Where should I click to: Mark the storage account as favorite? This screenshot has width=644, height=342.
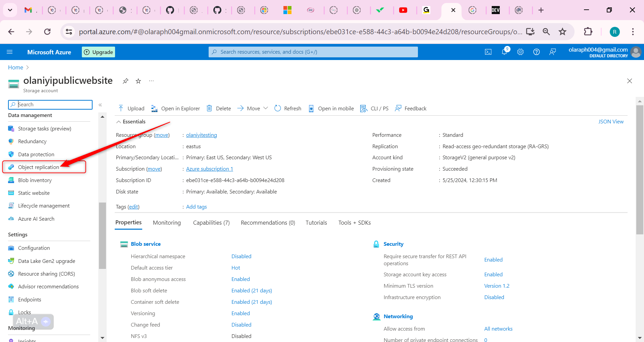[x=138, y=81]
